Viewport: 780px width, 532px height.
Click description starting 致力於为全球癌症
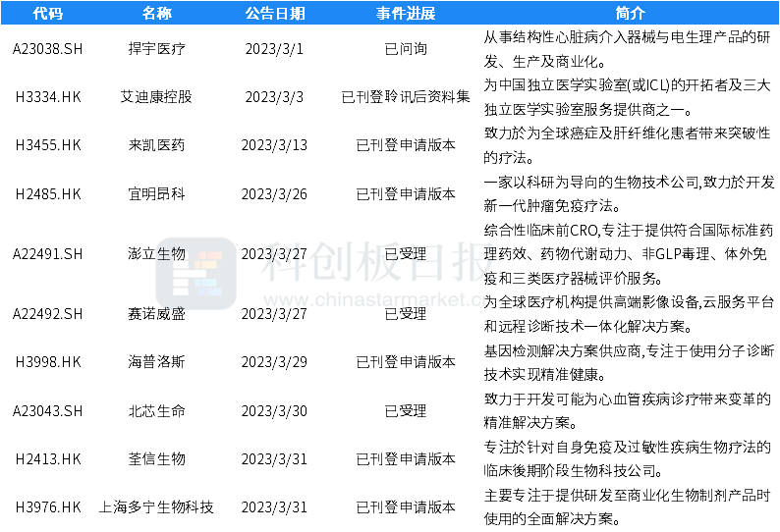coord(628,145)
